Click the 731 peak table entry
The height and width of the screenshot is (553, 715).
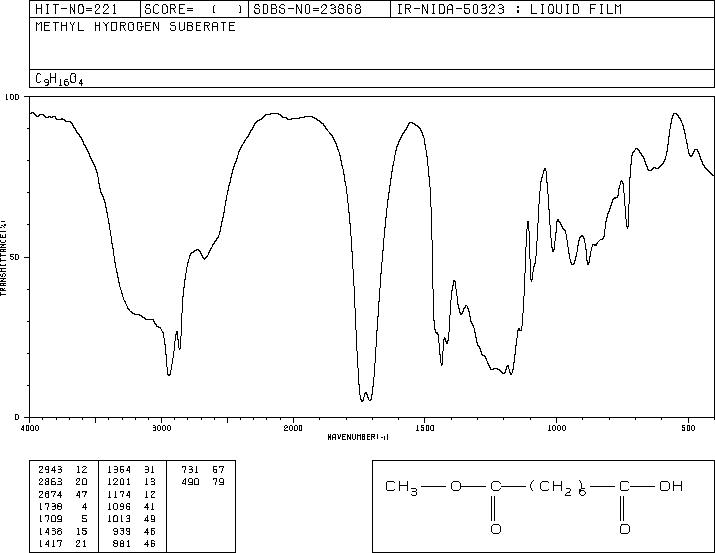(203, 470)
